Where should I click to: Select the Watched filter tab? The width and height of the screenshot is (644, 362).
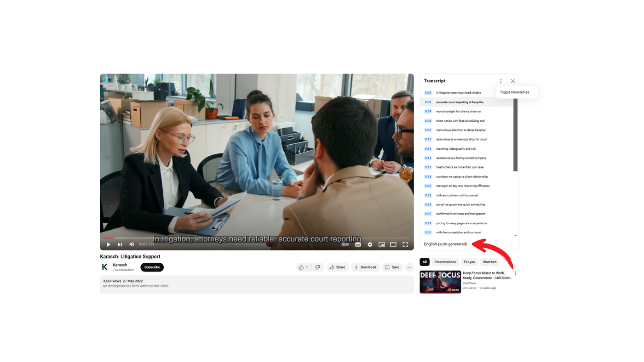489,262
